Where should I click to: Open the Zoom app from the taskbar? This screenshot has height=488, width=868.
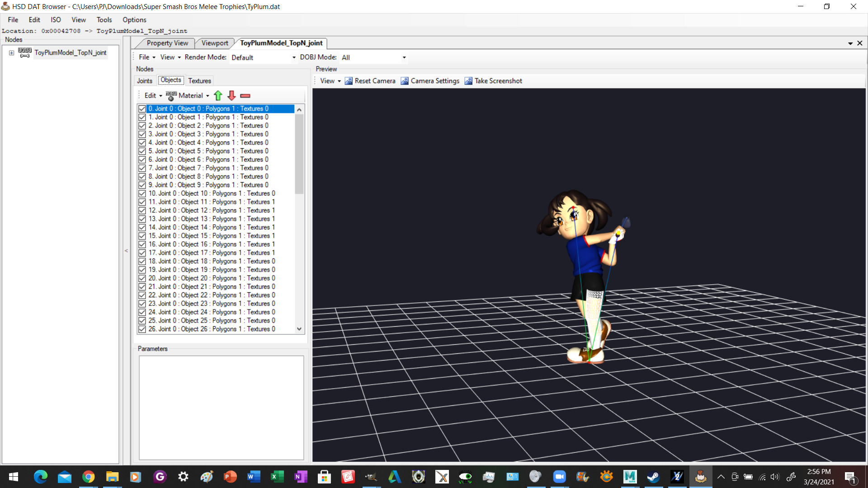(559, 477)
